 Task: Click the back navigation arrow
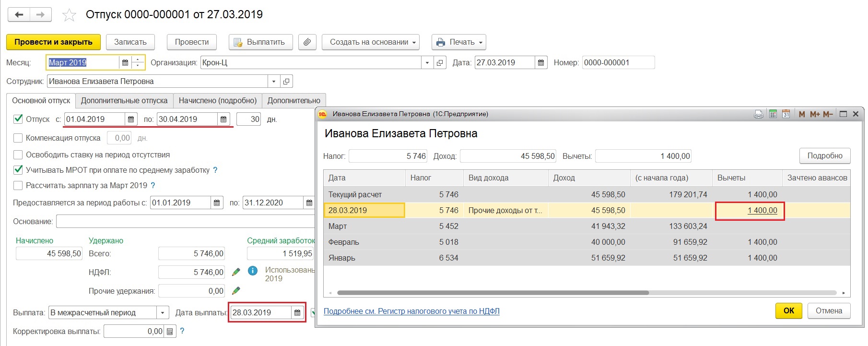pos(19,15)
